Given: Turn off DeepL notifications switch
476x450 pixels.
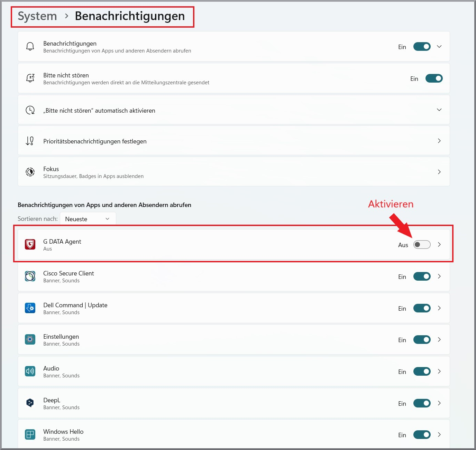Looking at the screenshot, I should (x=422, y=403).
